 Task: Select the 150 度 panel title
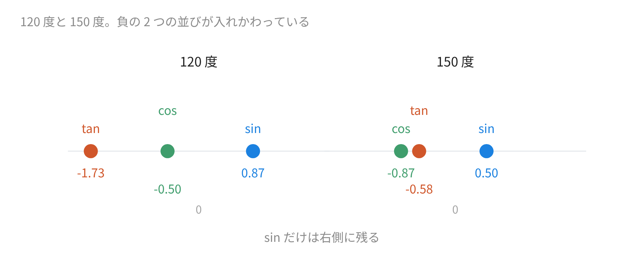click(x=455, y=62)
